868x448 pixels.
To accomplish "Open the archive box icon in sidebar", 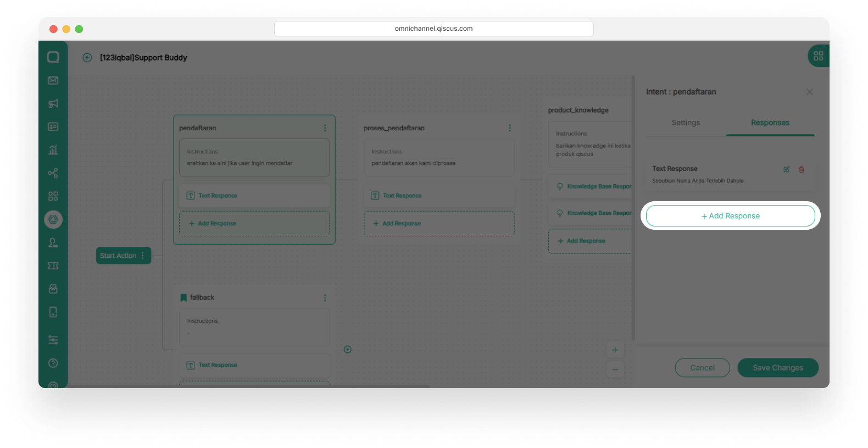I will coord(53,289).
